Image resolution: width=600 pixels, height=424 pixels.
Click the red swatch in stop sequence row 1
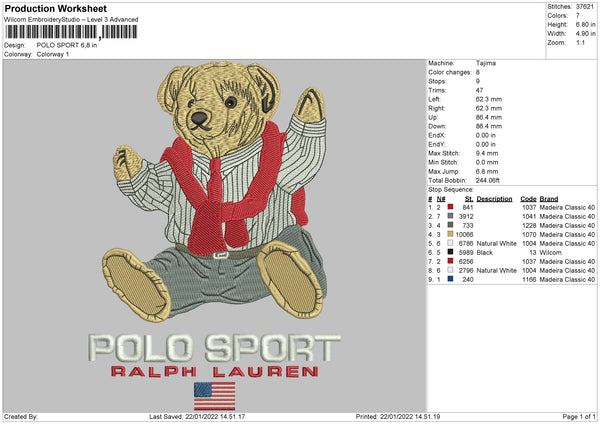pos(450,207)
